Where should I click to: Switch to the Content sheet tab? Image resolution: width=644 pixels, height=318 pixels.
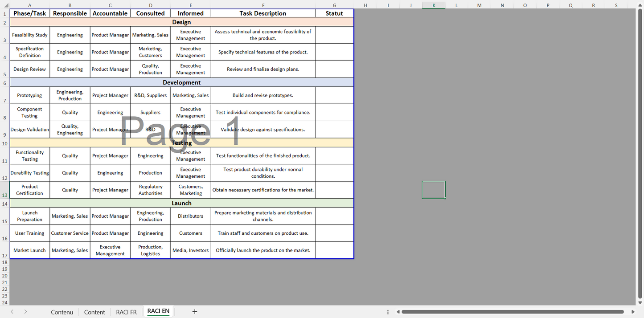pos(94,312)
